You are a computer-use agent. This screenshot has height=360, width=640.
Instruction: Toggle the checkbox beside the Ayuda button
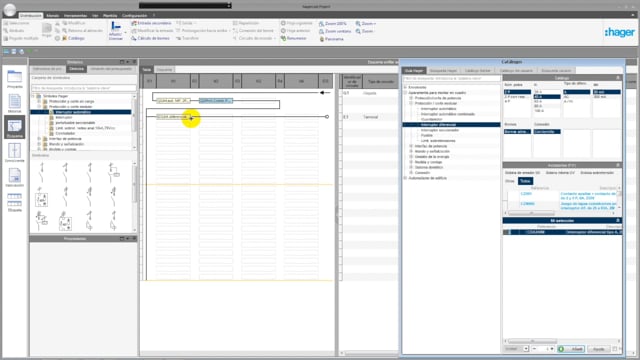pyautogui.click(x=615, y=349)
